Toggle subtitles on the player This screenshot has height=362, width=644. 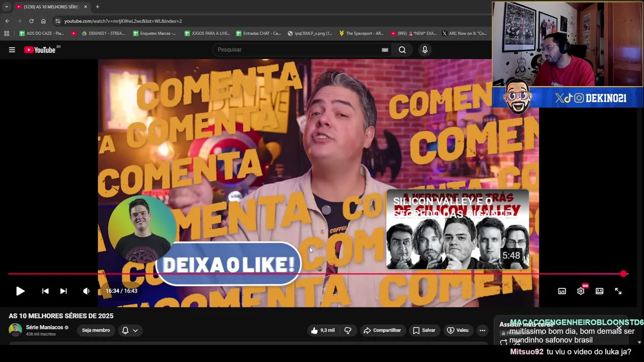(562, 291)
